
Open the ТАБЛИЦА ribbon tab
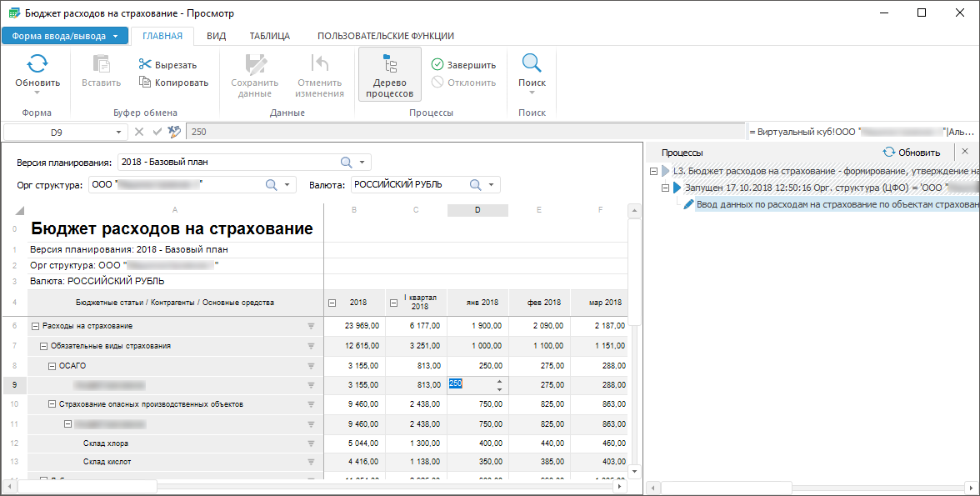pos(270,36)
